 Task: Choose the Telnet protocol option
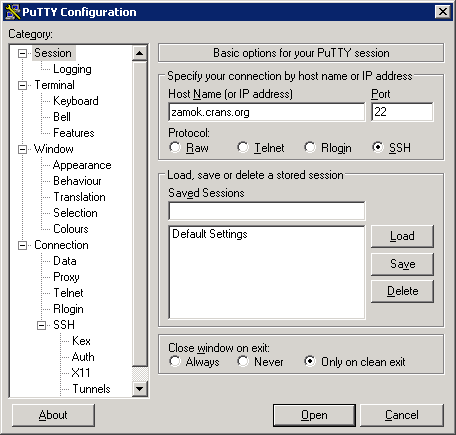pos(243,147)
